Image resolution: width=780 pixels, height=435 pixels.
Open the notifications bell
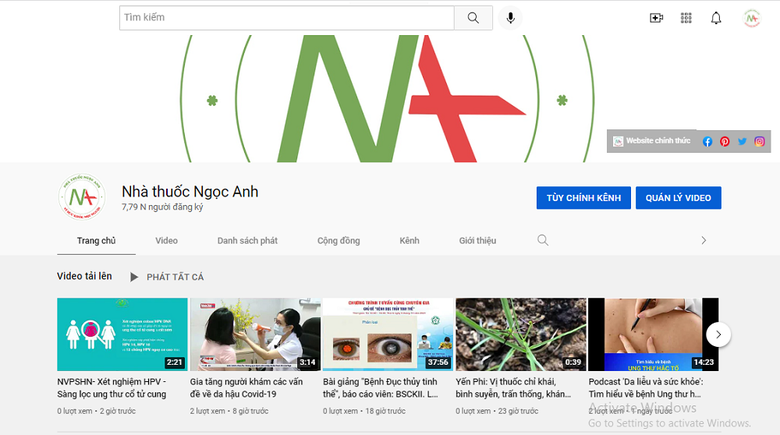click(716, 18)
